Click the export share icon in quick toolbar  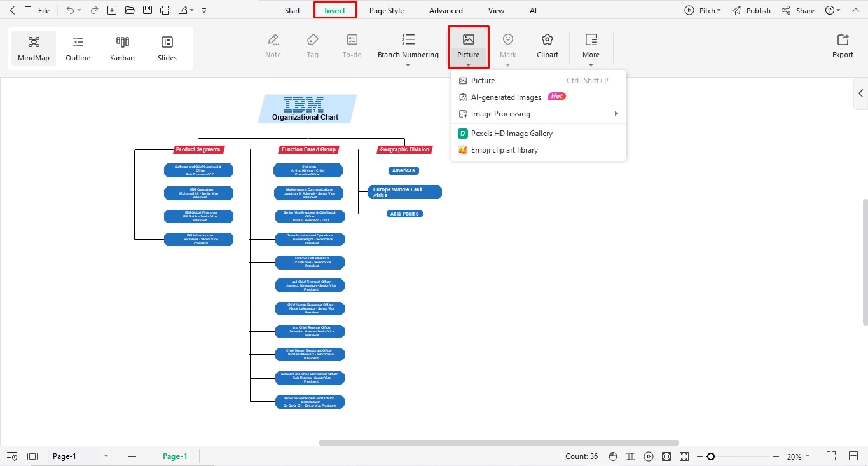tap(183, 10)
